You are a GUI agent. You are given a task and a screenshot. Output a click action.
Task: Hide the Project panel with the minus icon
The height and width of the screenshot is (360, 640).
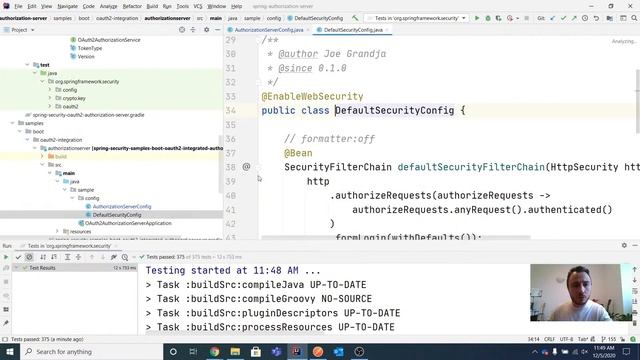click(x=218, y=30)
